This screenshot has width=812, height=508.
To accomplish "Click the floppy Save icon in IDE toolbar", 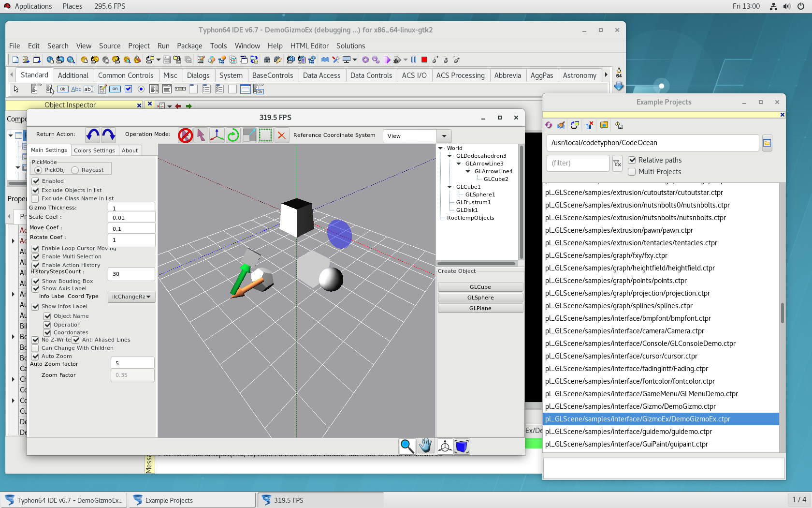I will click(x=167, y=60).
